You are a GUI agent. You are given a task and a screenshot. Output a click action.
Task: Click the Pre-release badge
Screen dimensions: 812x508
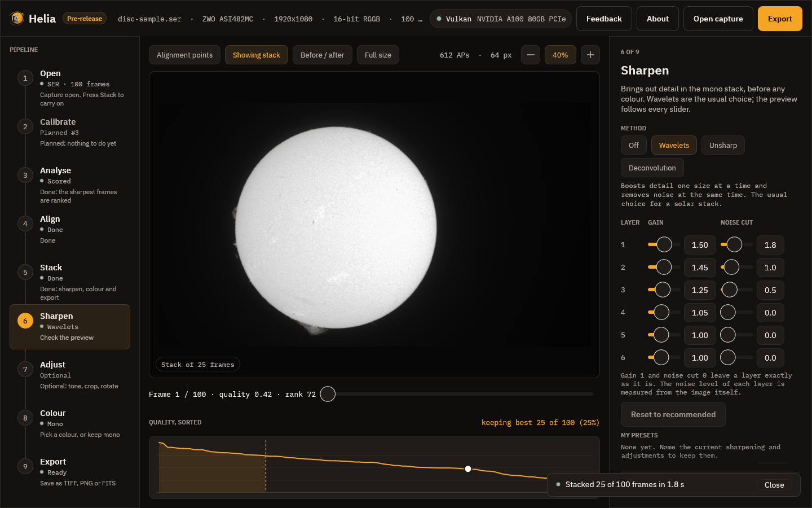[85, 19]
